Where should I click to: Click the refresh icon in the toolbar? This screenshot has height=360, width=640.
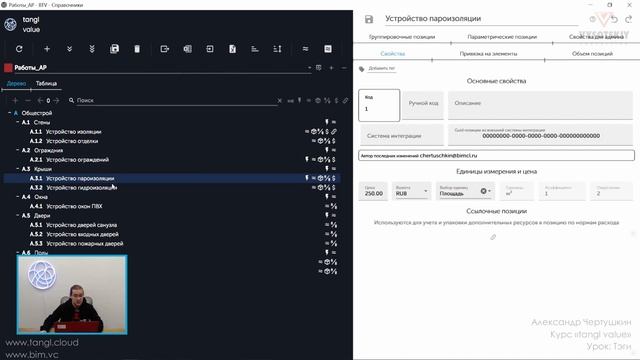[x=19, y=49]
